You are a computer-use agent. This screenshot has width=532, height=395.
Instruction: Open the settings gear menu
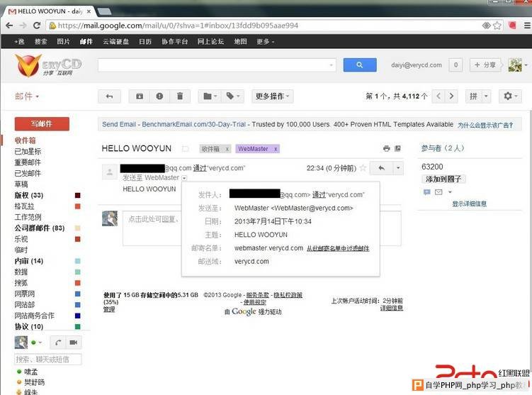coord(510,96)
